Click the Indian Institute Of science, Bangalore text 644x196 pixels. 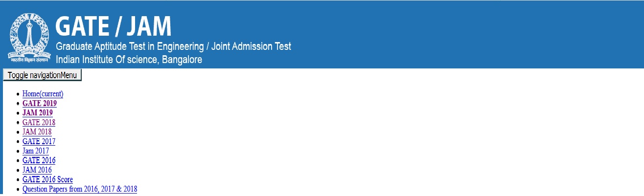coord(129,60)
